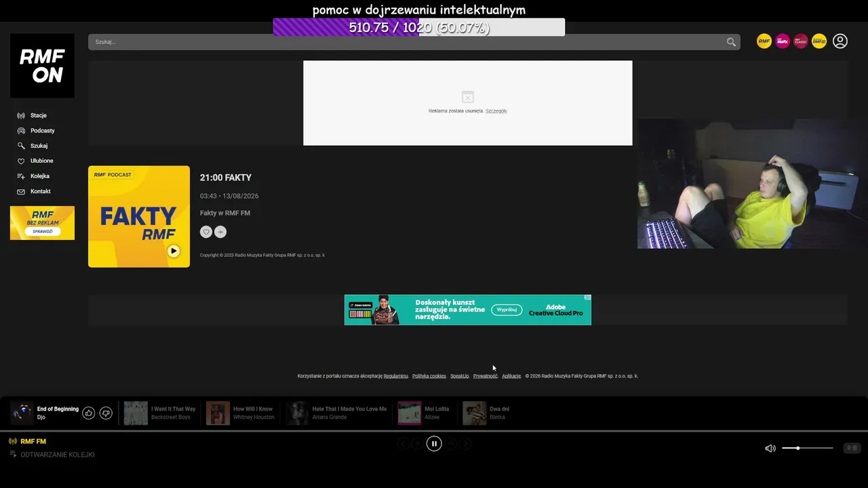Click the previous-track arrow in the player

tap(403, 444)
